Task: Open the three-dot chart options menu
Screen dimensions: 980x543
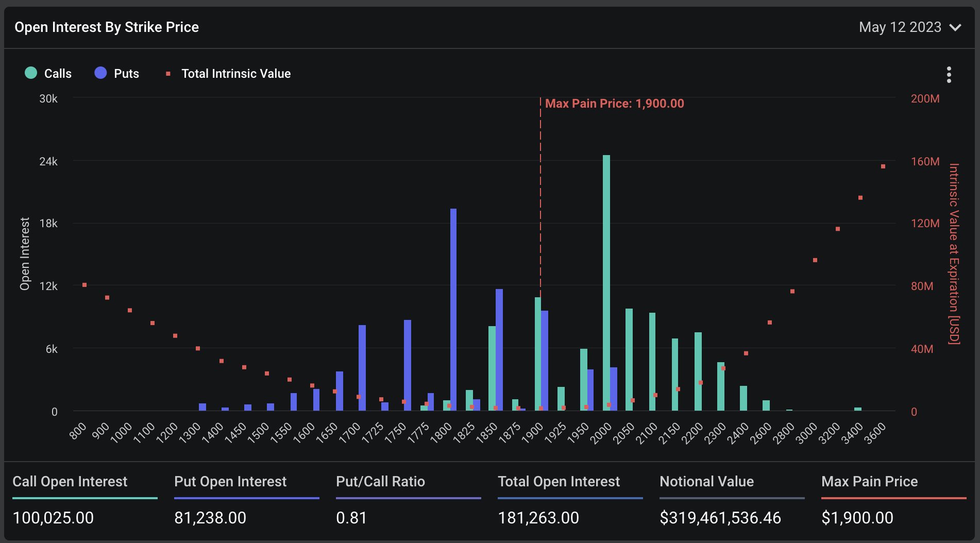Action: point(949,74)
